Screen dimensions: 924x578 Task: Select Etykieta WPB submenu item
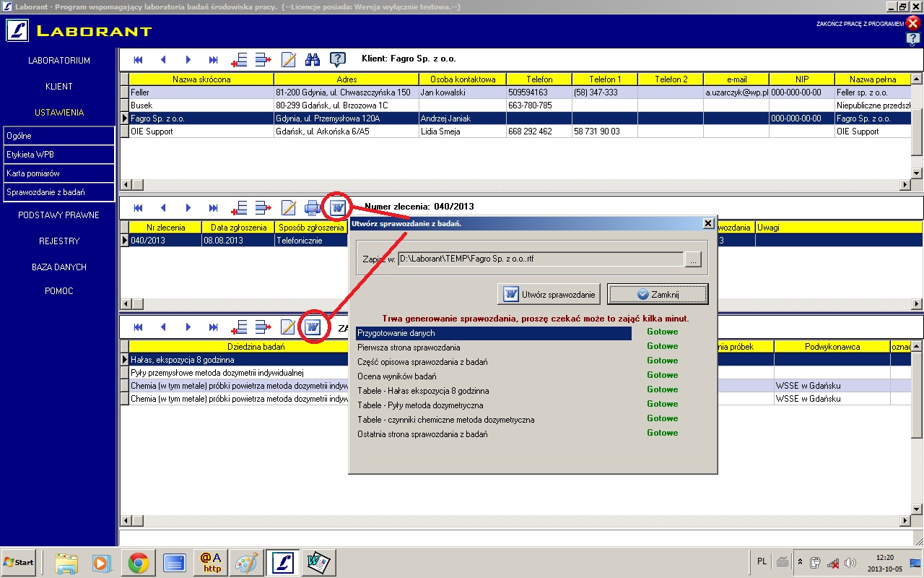[58, 155]
